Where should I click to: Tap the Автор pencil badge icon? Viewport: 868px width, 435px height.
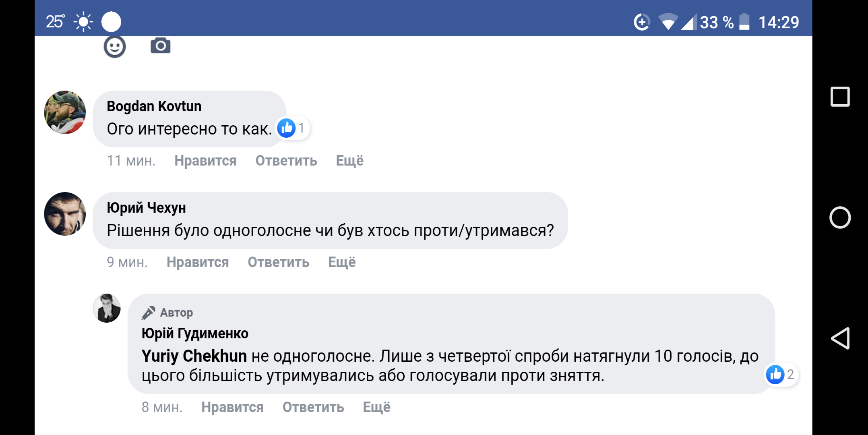coord(149,313)
